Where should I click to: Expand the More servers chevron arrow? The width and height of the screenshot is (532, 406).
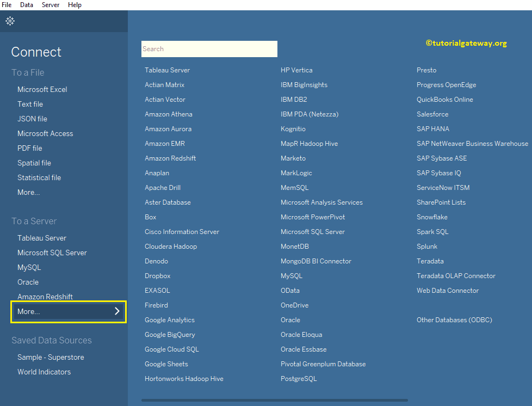117,311
